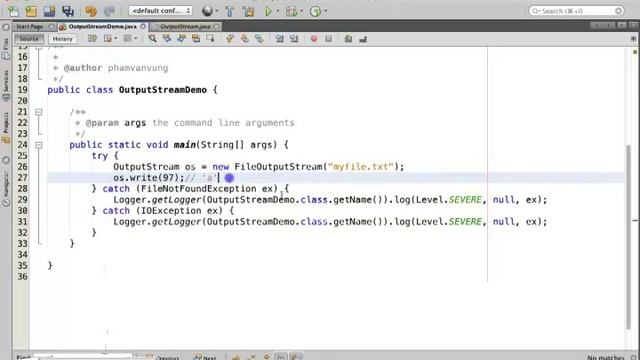Close the OutputStream.java tab
The height and width of the screenshot is (360, 640).
tap(216, 27)
